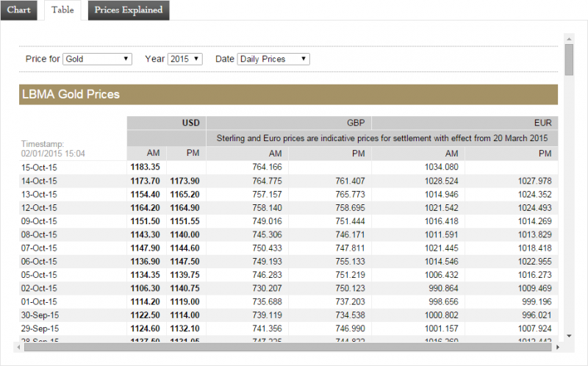Open the Daily Prices date dropdown
Viewport: 588px width, 366px height.
click(x=273, y=59)
